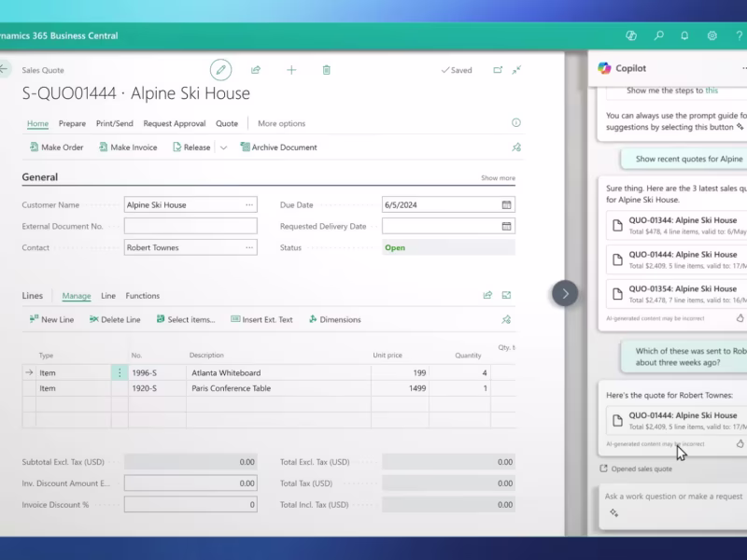Click Delete Line

(115, 319)
